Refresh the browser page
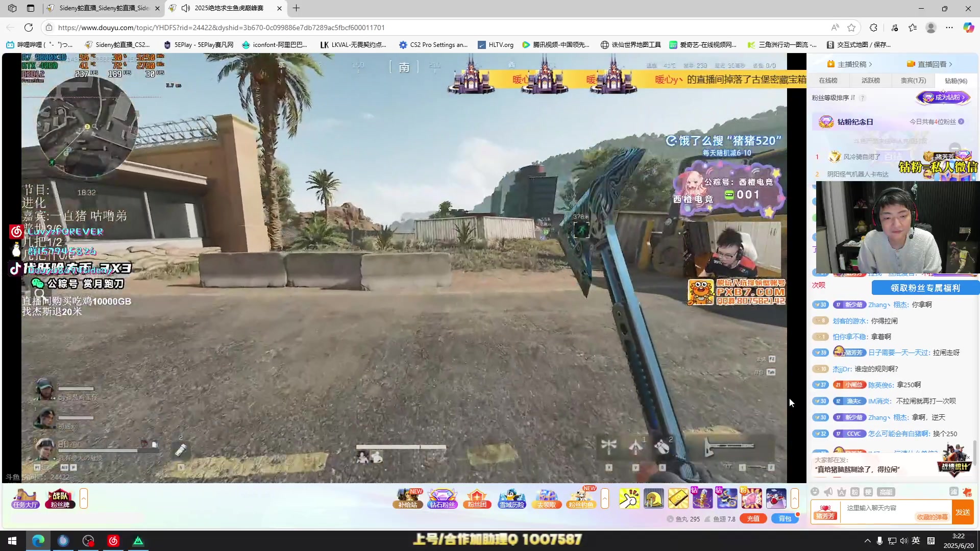The image size is (980, 551). [29, 28]
